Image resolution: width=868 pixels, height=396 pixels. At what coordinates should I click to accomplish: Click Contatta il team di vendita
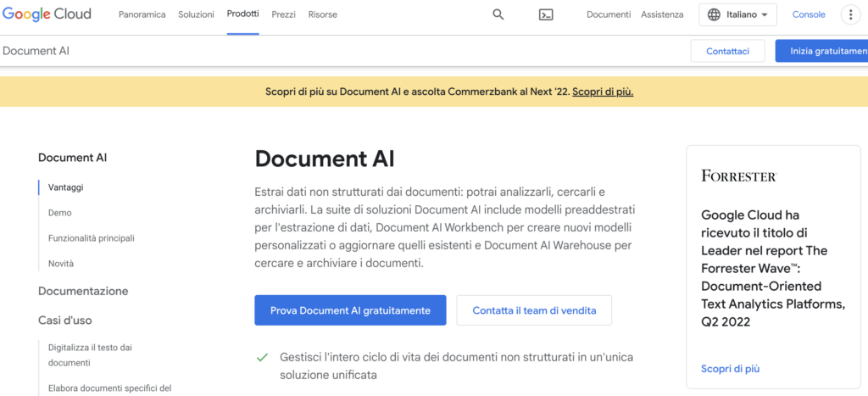coord(534,310)
